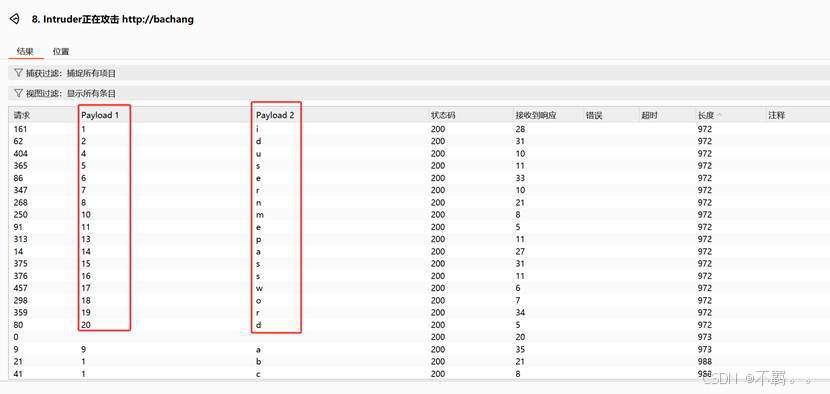Click Payload 2 value 'o' in row 298

(x=258, y=300)
